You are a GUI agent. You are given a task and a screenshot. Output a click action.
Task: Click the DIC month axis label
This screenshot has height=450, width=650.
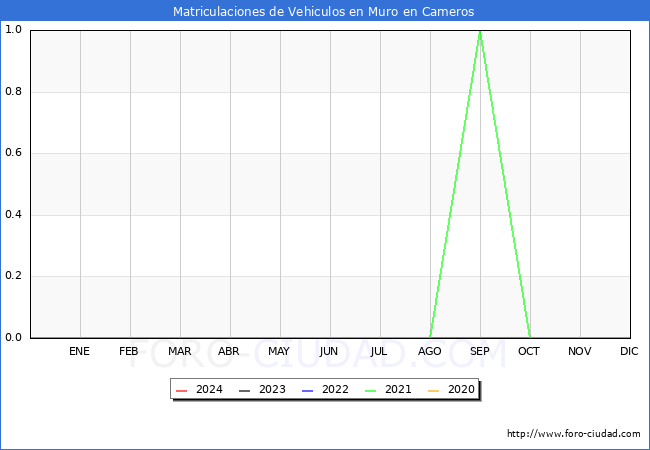point(629,351)
